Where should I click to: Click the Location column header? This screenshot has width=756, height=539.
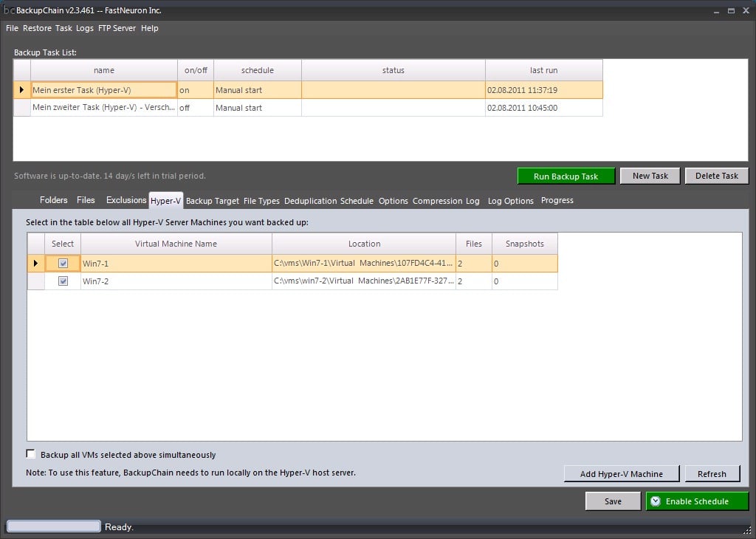click(364, 244)
